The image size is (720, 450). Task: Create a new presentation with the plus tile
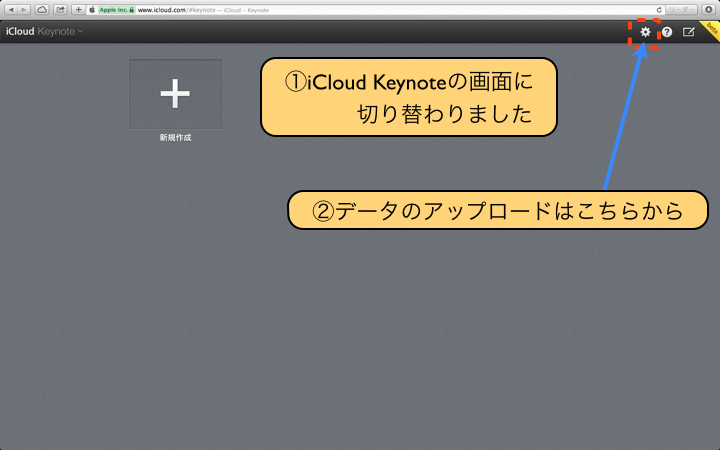click(x=175, y=94)
